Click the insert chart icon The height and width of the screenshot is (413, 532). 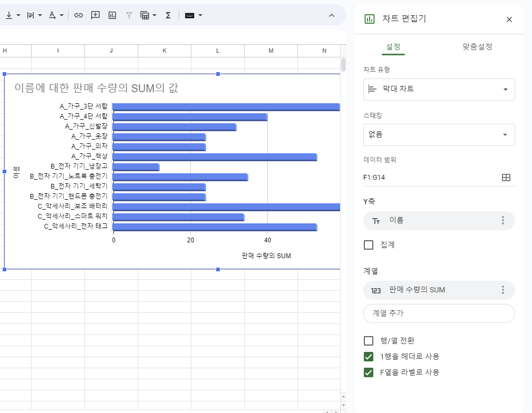pyautogui.click(x=112, y=15)
